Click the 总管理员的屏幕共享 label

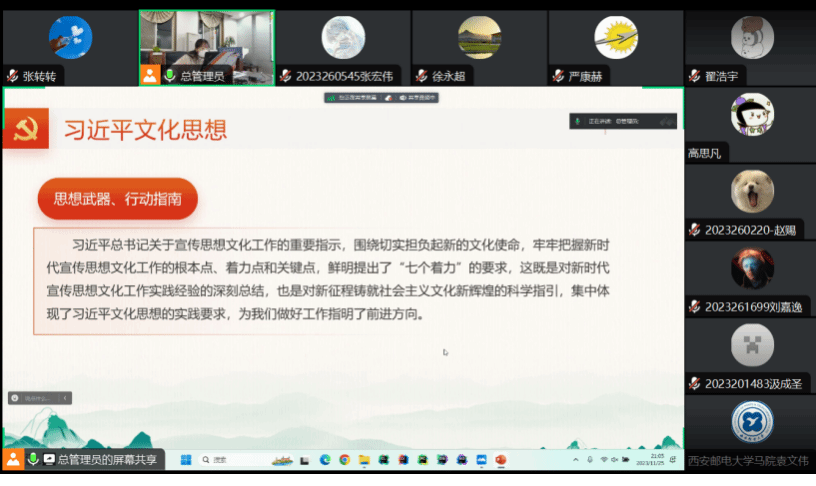point(106,459)
